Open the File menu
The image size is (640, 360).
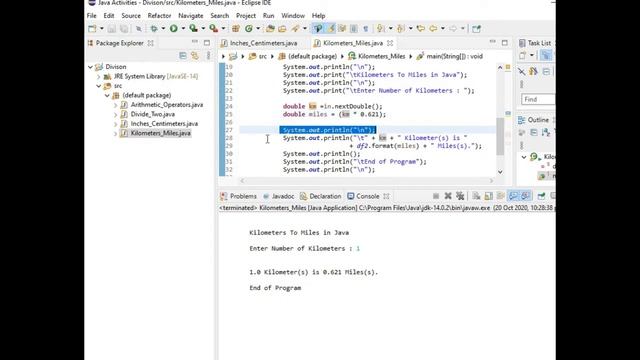(x=91, y=16)
